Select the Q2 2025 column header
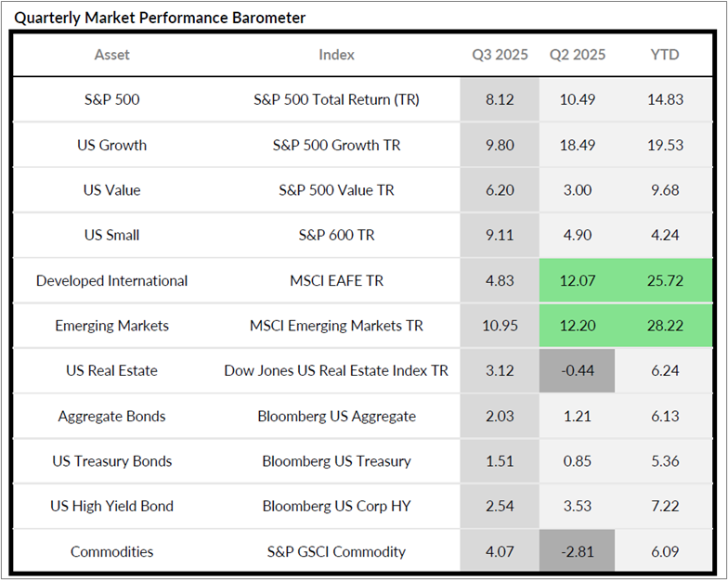This screenshot has height=580, width=728. click(576, 55)
